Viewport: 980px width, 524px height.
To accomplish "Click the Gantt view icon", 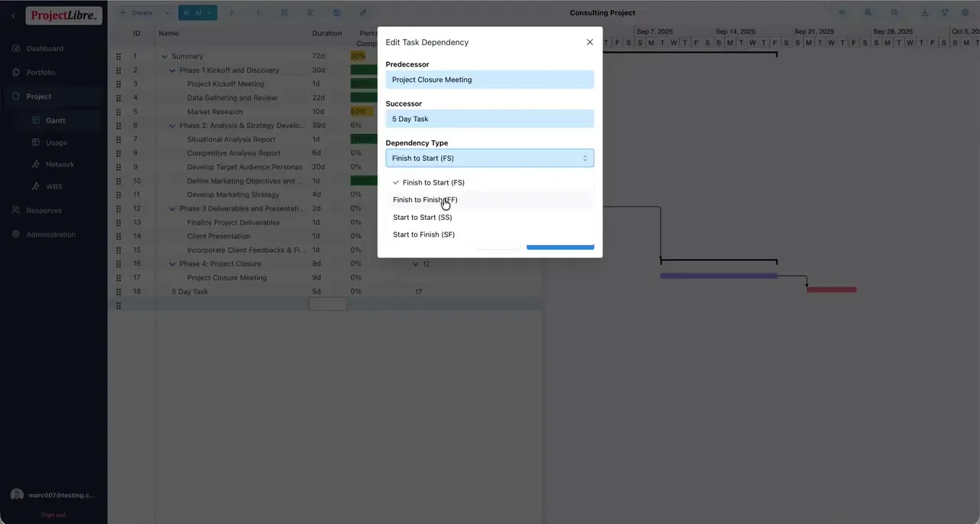I will point(36,120).
